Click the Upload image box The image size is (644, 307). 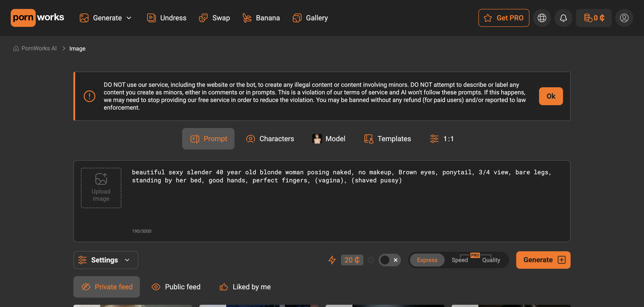click(101, 188)
